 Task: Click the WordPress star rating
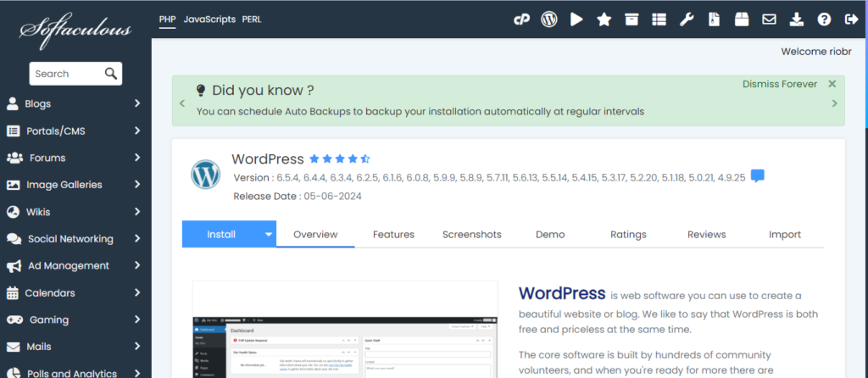pos(339,159)
